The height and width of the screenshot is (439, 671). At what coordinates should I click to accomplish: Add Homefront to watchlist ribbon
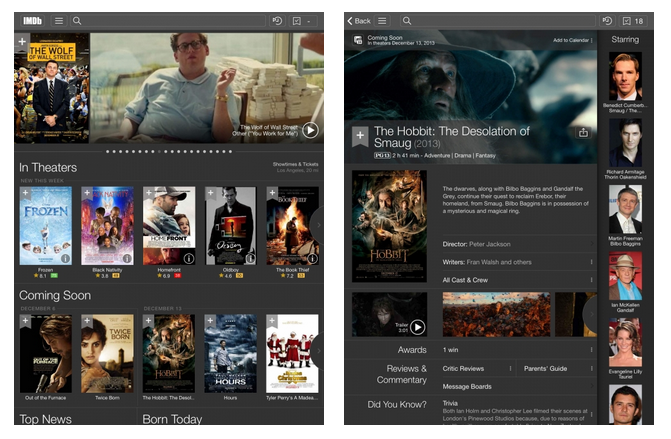pos(149,193)
